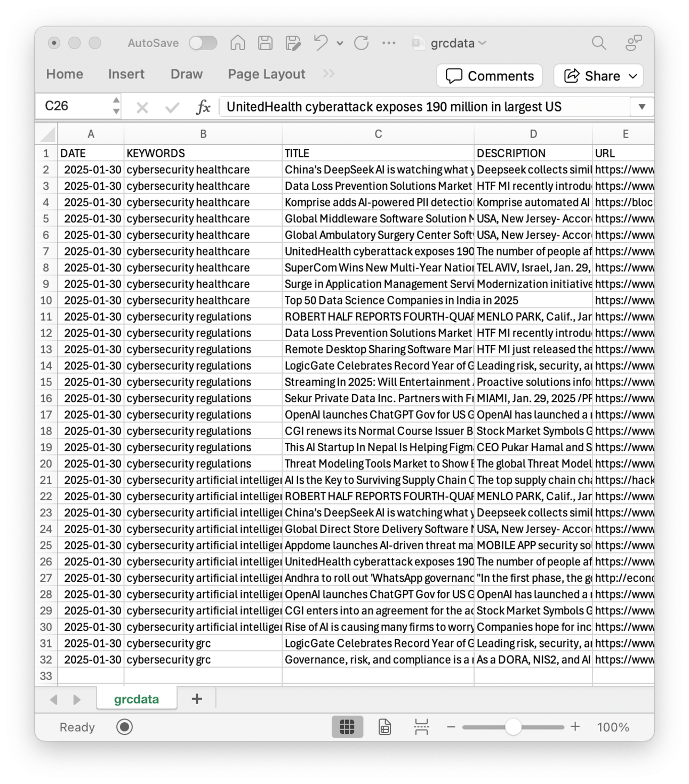The image size is (689, 784).
Task: Click the macro record icon in status bar
Action: [x=124, y=727]
